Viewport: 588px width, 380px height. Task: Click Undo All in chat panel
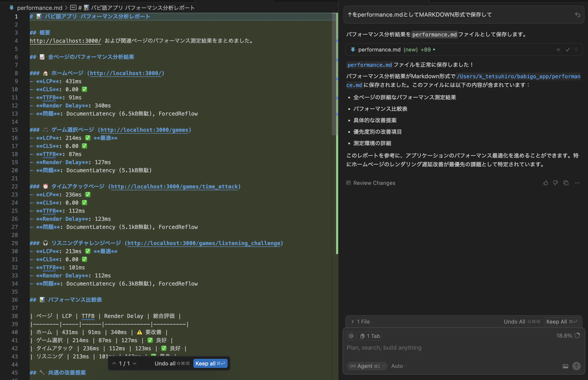click(522, 322)
